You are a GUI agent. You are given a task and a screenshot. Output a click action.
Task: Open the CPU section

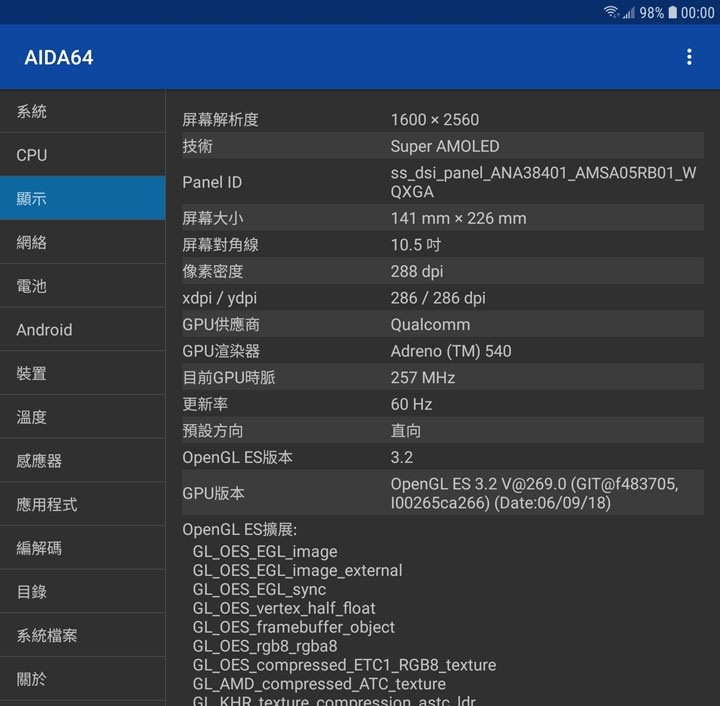coord(83,155)
